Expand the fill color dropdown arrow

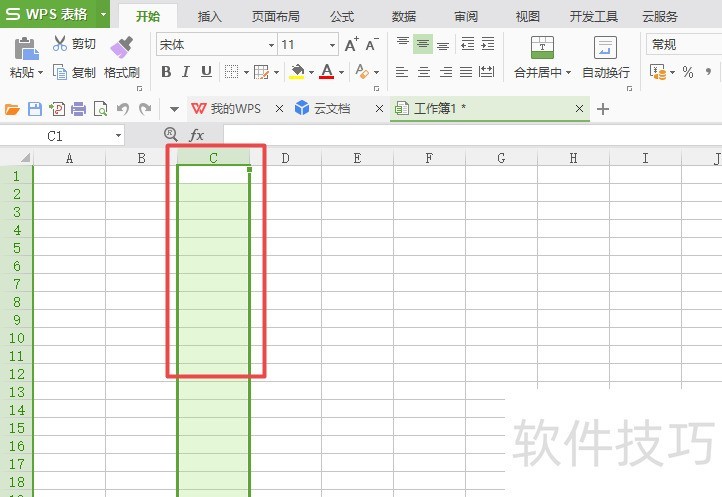[x=311, y=72]
